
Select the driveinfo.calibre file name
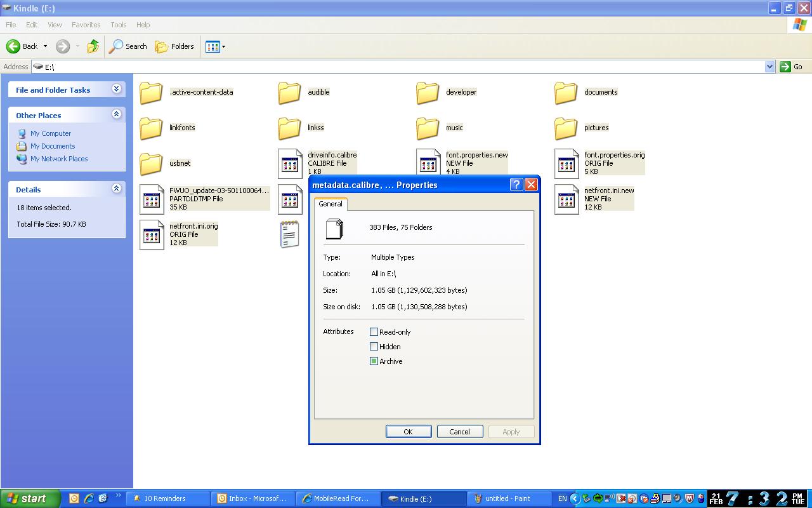click(332, 155)
